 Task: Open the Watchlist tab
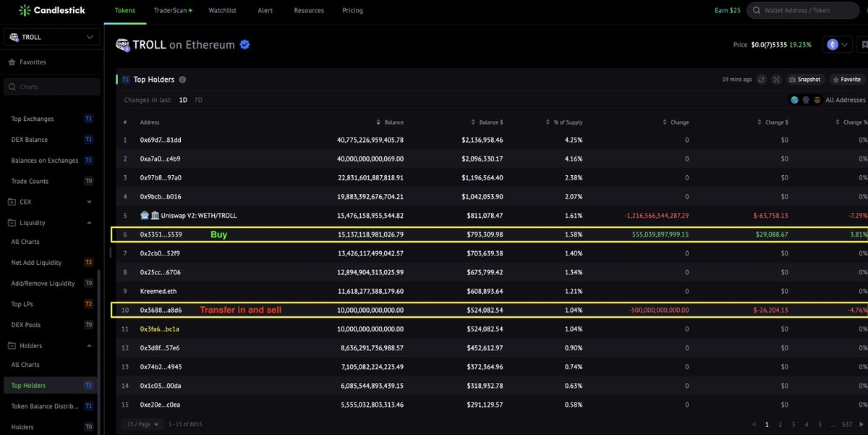221,11
